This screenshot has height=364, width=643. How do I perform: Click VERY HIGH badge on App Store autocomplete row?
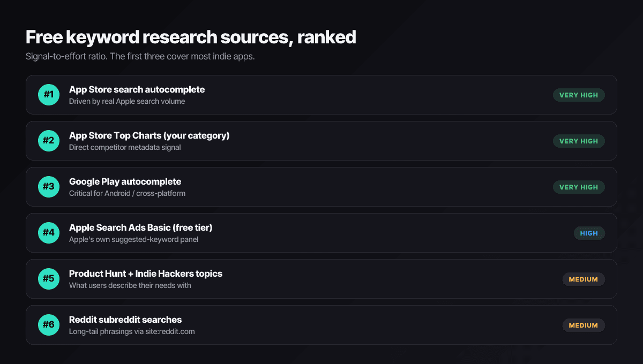pyautogui.click(x=579, y=95)
